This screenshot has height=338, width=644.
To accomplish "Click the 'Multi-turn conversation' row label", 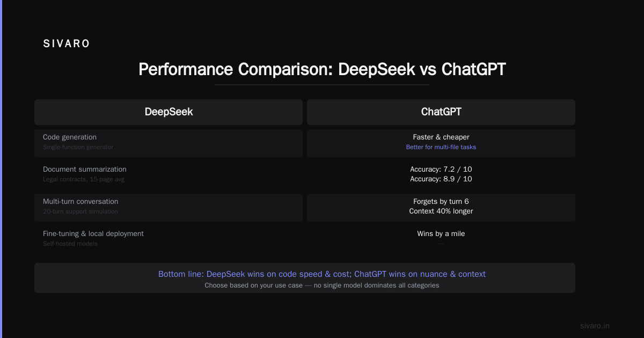I will click(80, 202).
